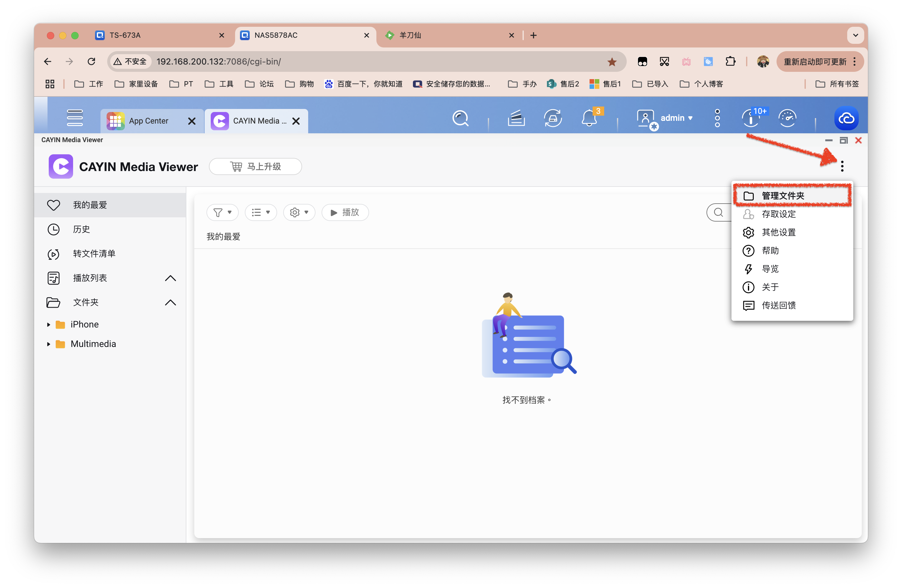Open the dashboard gauge icon

(787, 118)
